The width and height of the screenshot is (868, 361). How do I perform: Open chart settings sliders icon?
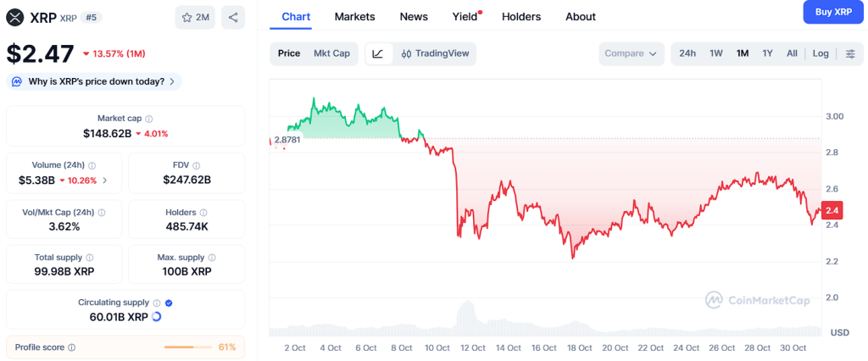coord(850,53)
